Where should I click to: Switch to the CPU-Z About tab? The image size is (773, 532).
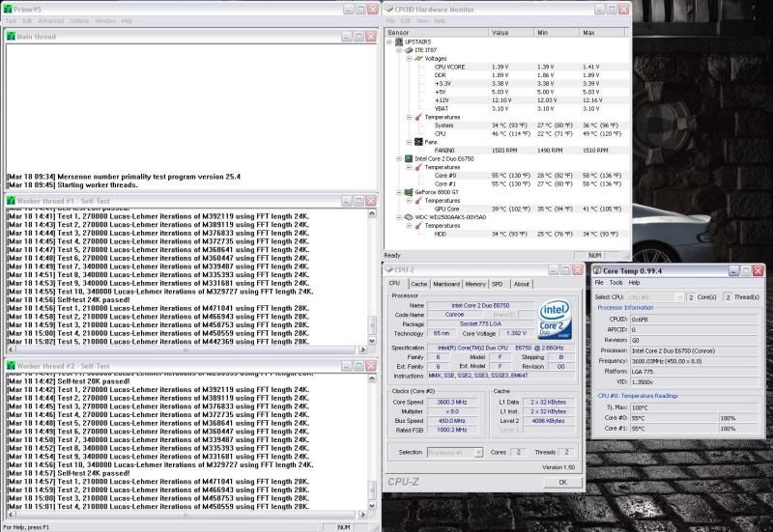click(x=521, y=284)
